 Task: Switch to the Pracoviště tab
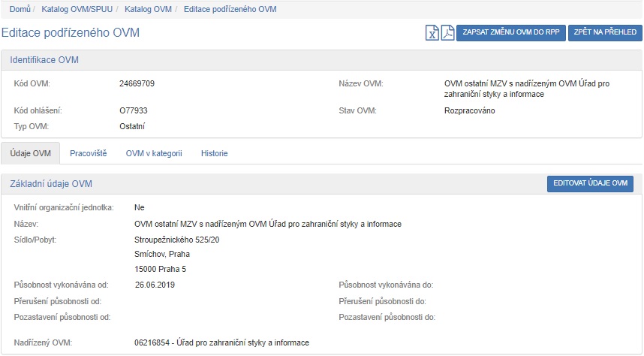point(88,153)
